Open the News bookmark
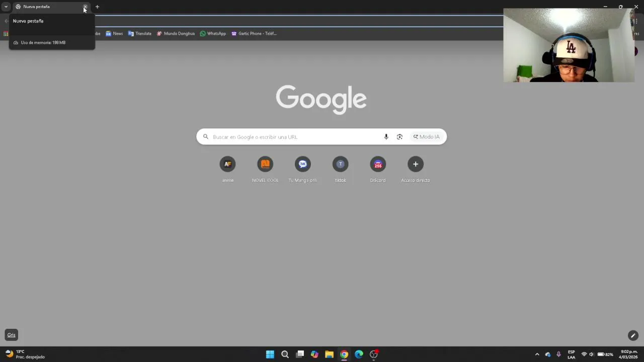 coord(114,34)
